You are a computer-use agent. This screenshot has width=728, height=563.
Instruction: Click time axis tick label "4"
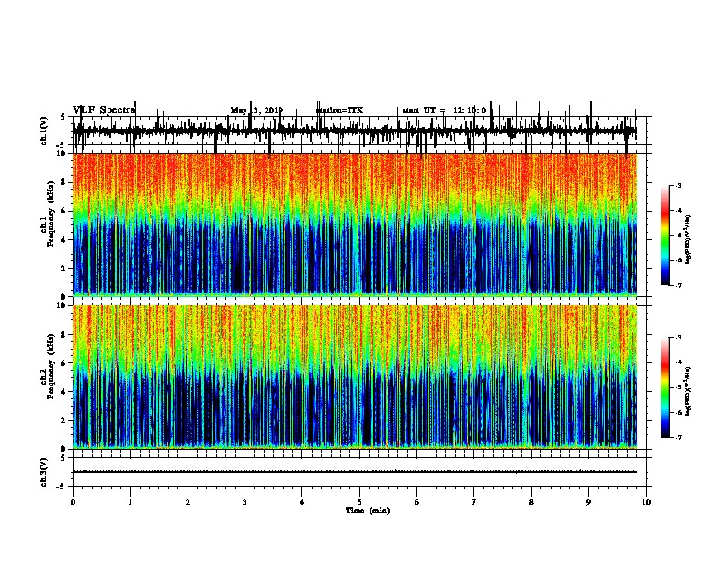[x=302, y=502]
